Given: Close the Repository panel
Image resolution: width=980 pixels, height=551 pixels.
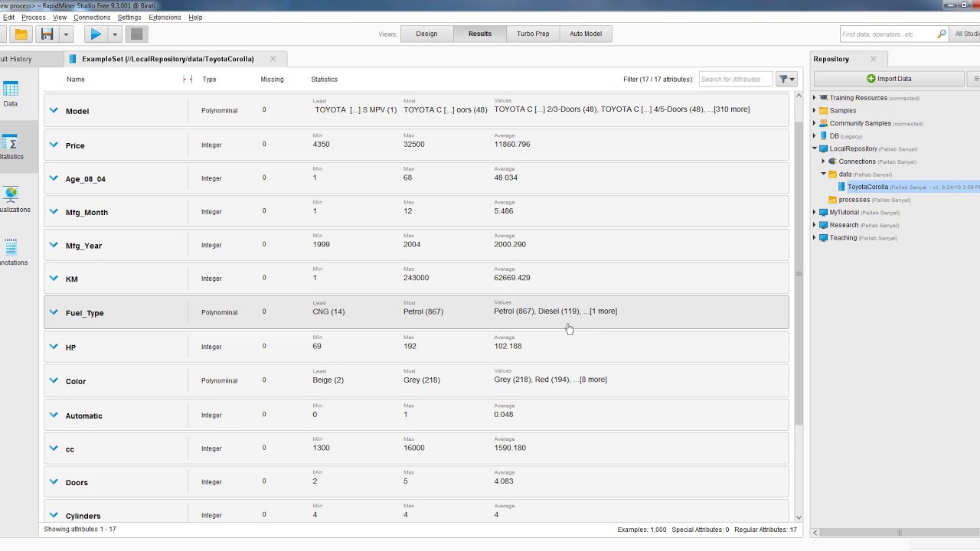Looking at the screenshot, I should tap(873, 59).
